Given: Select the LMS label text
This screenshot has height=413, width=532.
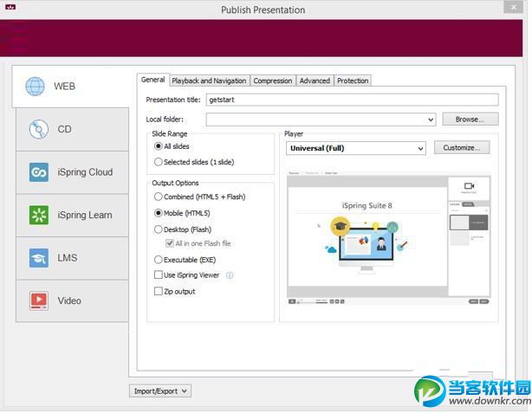Looking at the screenshot, I should (68, 258).
